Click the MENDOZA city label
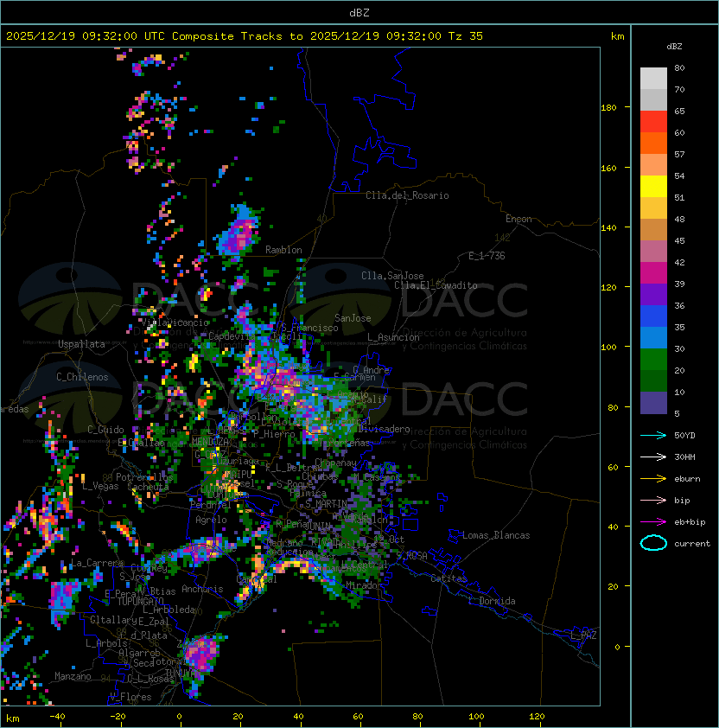719x728 pixels. coord(210,441)
